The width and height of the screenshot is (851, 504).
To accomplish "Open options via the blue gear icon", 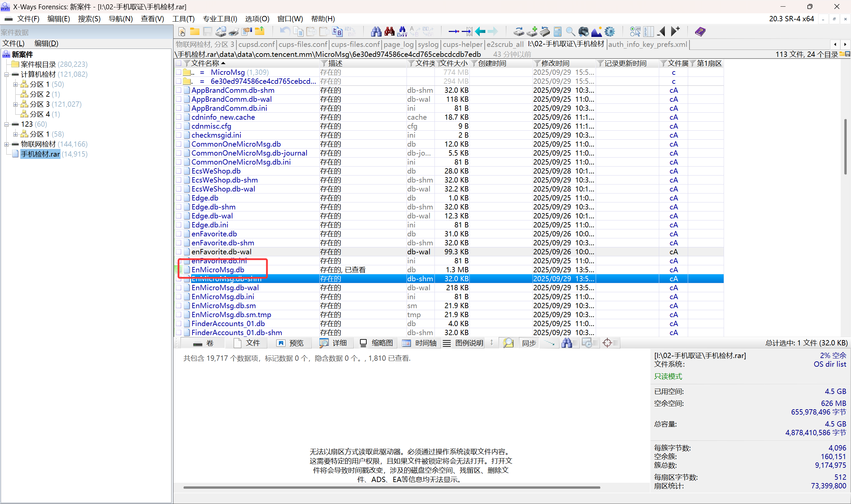I will click(610, 32).
